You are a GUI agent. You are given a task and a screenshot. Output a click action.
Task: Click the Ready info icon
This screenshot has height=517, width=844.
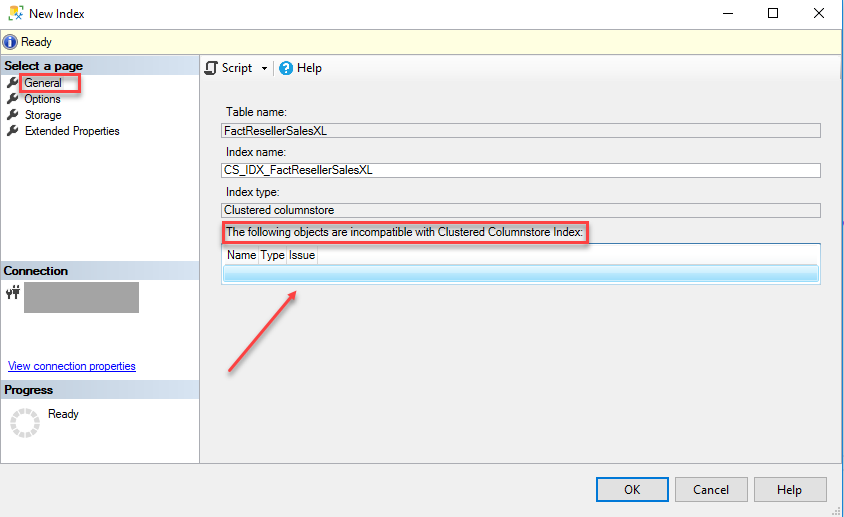[x=10, y=42]
